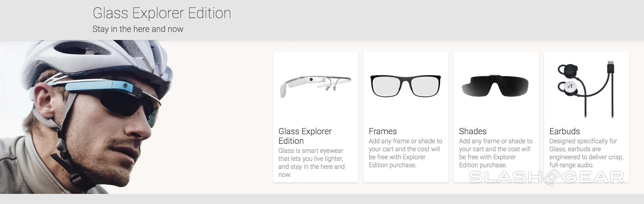644x204 pixels.
Task: Click the Shades free-with-purchase description
Action: (496, 153)
